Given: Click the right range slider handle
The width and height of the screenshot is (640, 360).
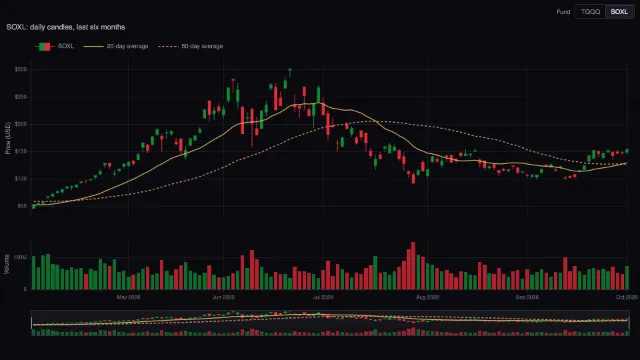Looking at the screenshot, I should click(629, 323).
